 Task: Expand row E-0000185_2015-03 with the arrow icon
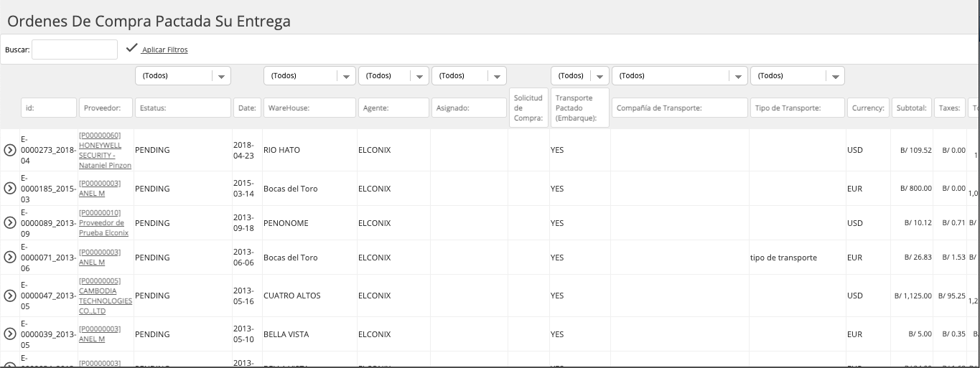coord(10,189)
